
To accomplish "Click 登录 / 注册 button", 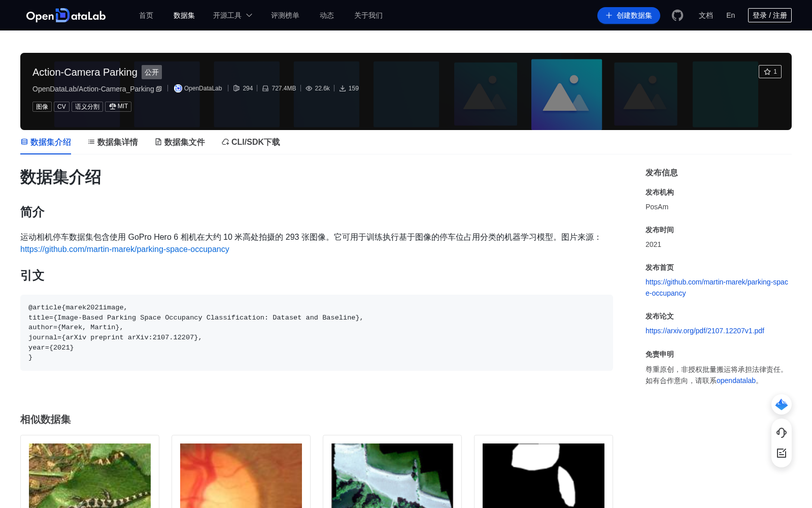I will 770,15.
